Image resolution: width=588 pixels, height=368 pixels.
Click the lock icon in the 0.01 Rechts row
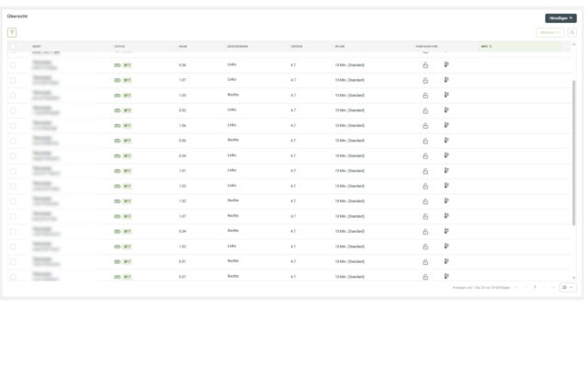coord(425,261)
